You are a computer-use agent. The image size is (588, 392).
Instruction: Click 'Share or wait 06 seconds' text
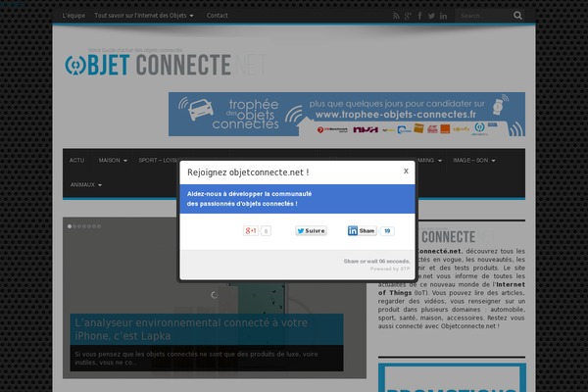tap(377, 261)
